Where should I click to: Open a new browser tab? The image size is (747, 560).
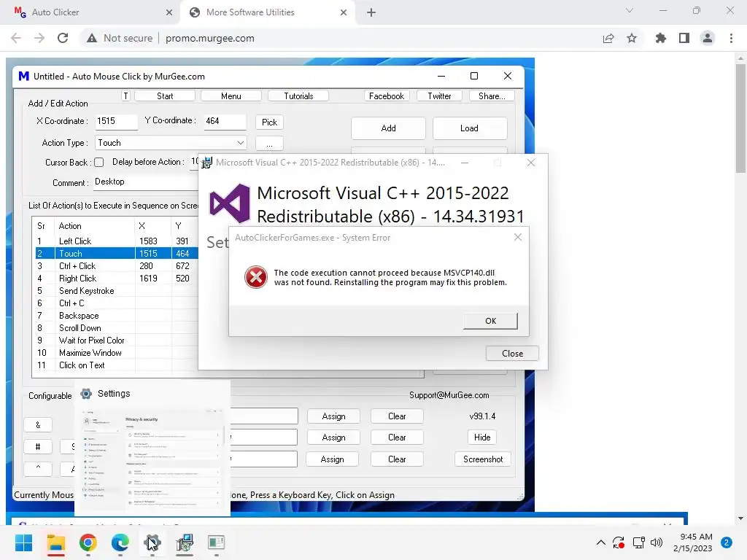(x=371, y=12)
